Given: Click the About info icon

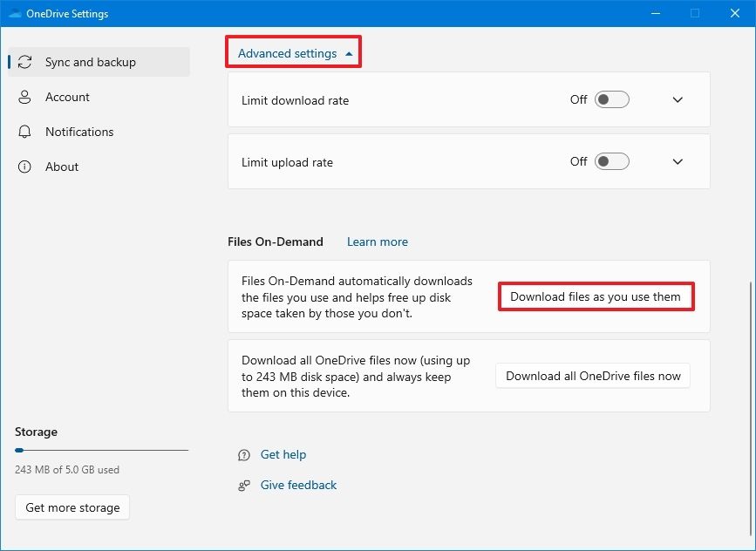Looking at the screenshot, I should [x=25, y=167].
